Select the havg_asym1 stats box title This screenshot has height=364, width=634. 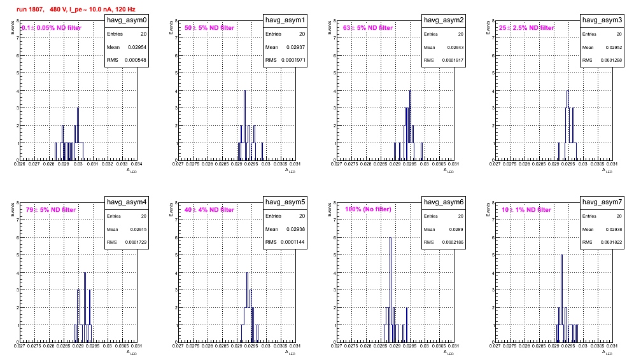(x=285, y=20)
